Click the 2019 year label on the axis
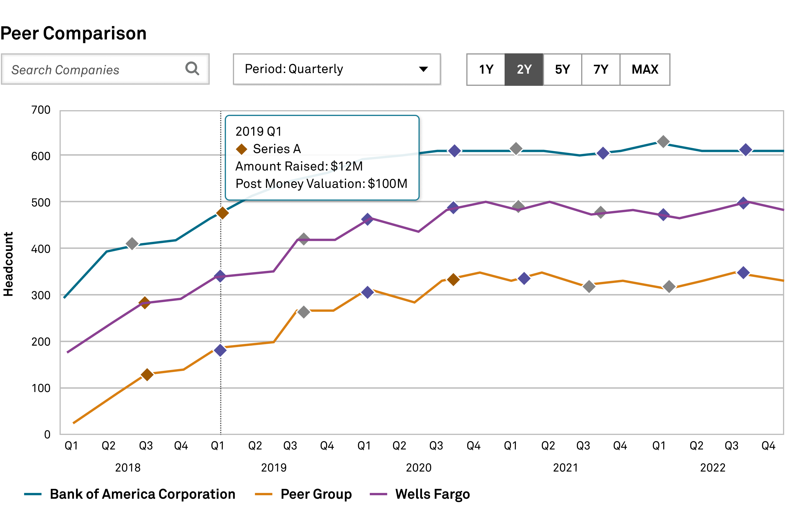Screen dimensions: 812x508 pos(274,467)
